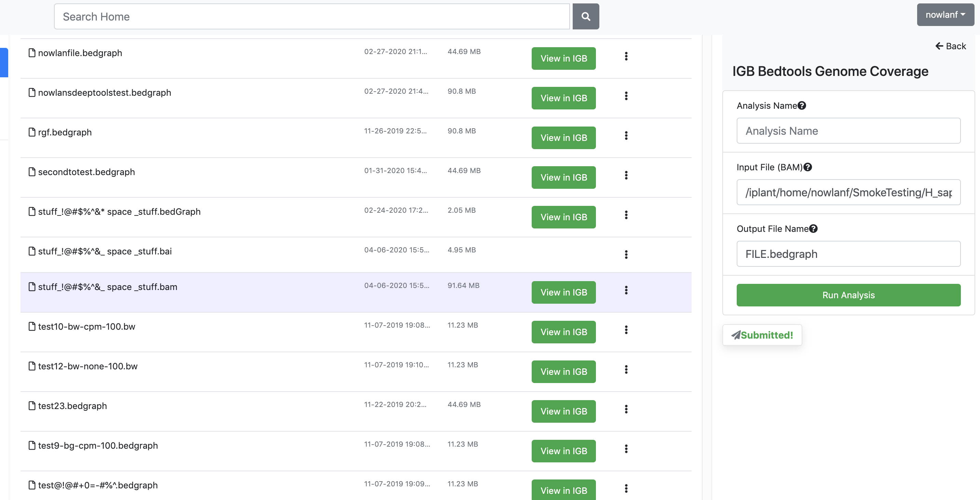Click the Output File Name field
This screenshot has width=980, height=500.
point(848,254)
